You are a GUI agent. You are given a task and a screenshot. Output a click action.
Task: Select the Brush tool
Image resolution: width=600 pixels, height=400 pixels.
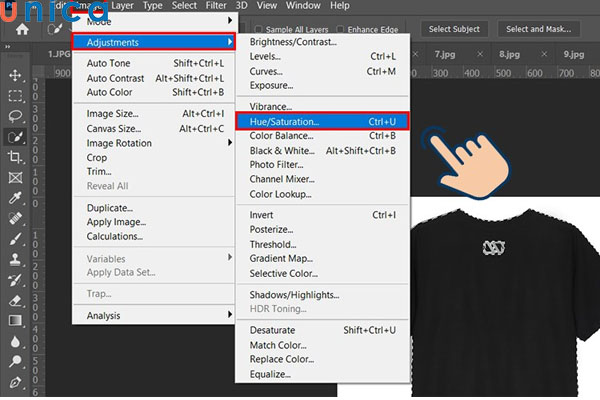point(15,238)
